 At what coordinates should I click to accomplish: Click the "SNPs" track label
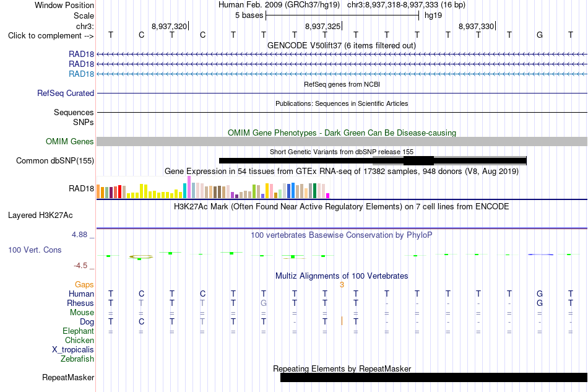(x=84, y=122)
